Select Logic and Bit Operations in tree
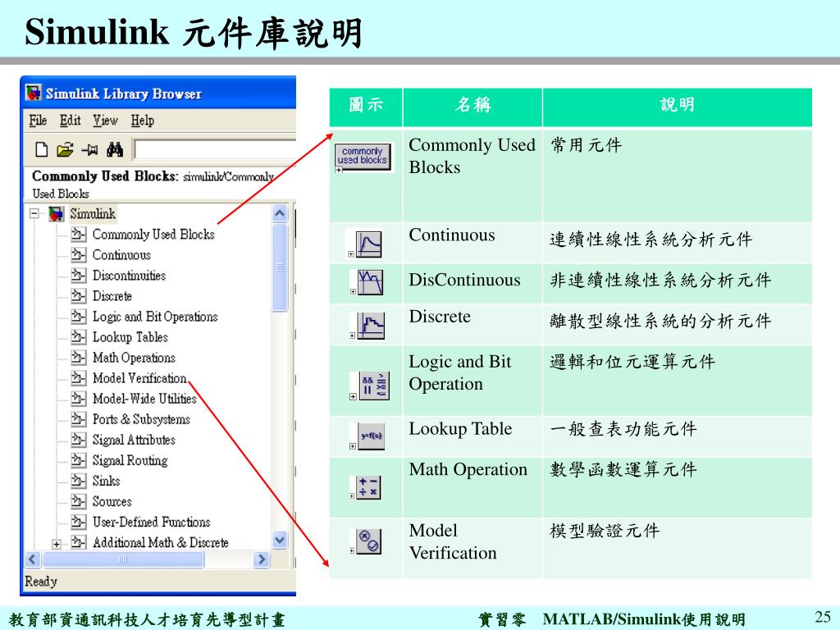 click(x=155, y=317)
